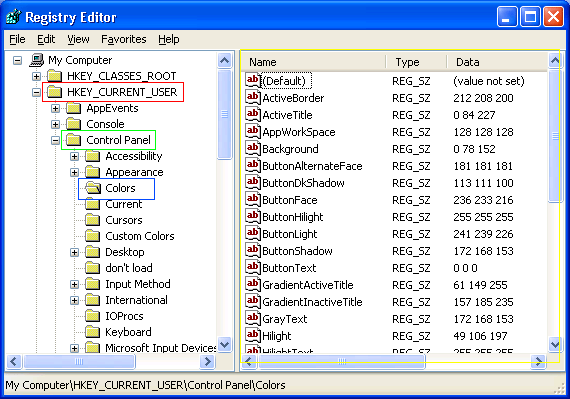Viewport: 570px width, 399px height.
Task: Click the Data column header
Action: (x=497, y=62)
